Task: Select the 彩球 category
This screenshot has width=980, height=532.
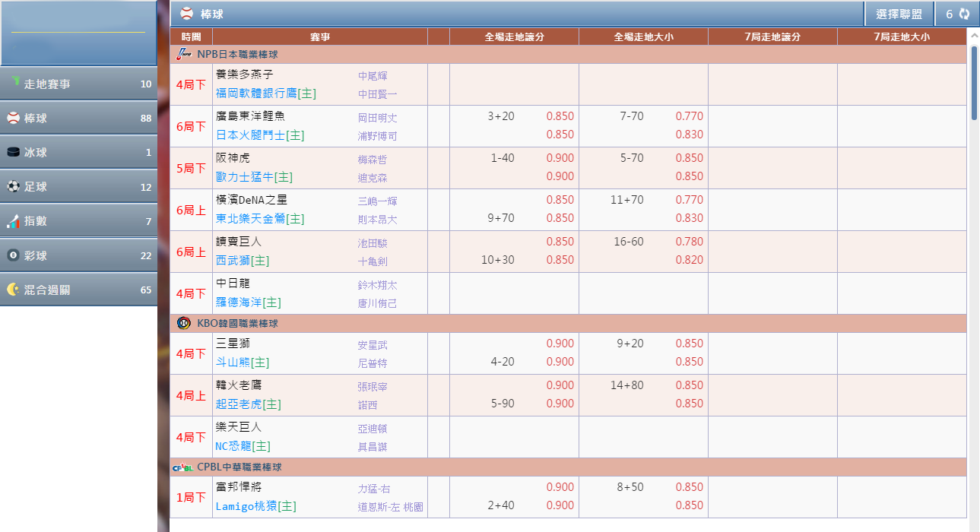Action: coord(79,255)
